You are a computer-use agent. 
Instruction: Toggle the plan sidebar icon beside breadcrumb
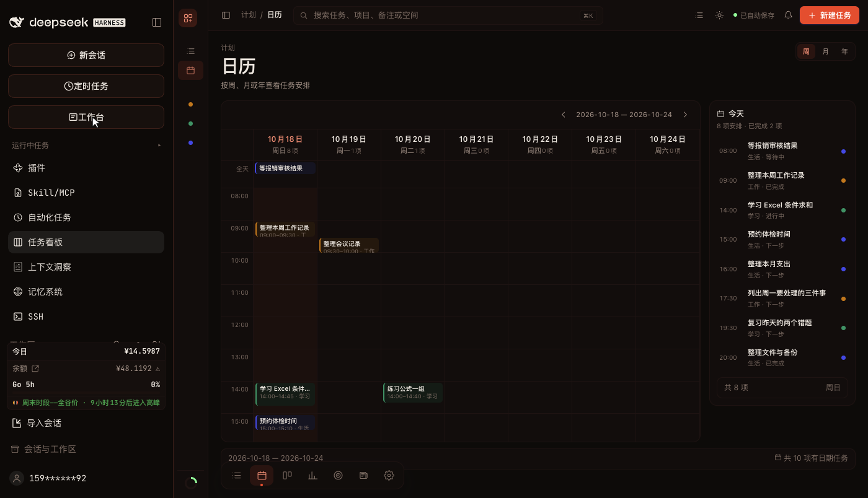tap(226, 15)
